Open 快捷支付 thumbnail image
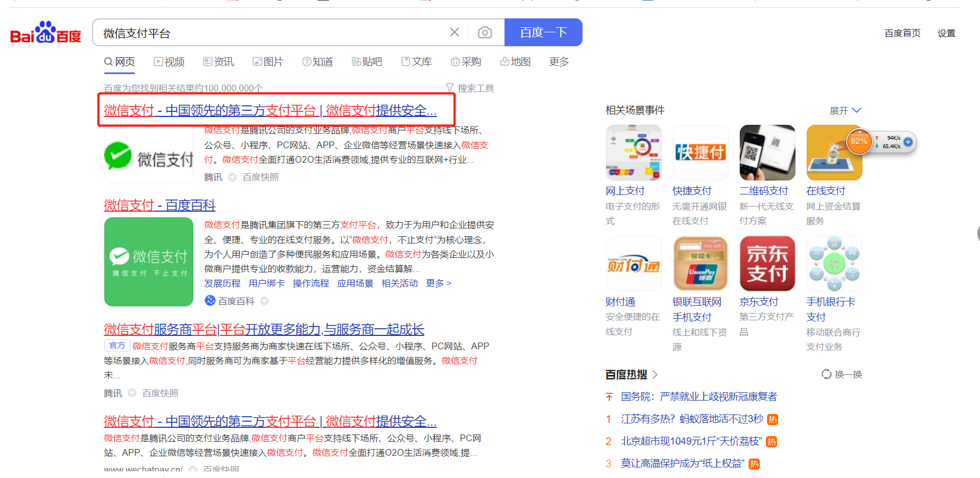 701,153
